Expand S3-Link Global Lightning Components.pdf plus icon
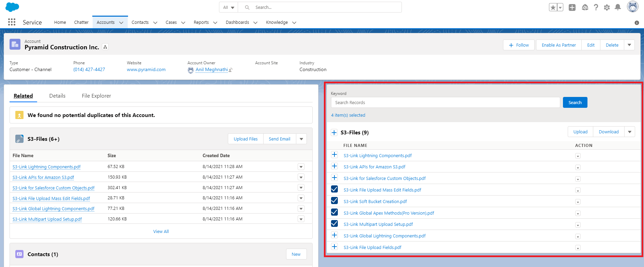 click(x=334, y=235)
